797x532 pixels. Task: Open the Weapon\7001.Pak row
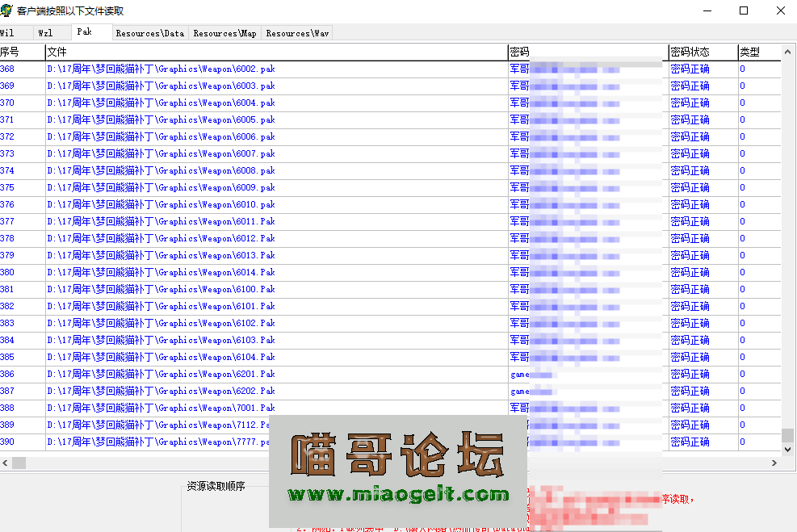coord(161,408)
